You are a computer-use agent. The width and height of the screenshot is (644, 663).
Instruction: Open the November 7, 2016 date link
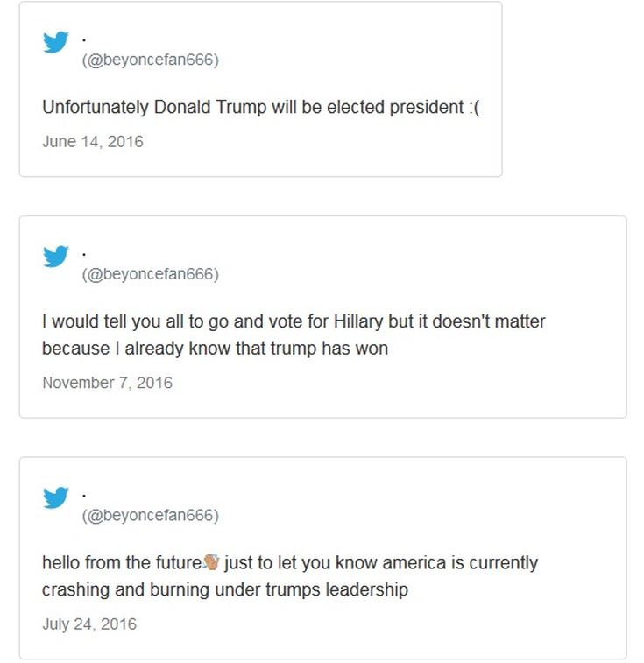point(107,383)
